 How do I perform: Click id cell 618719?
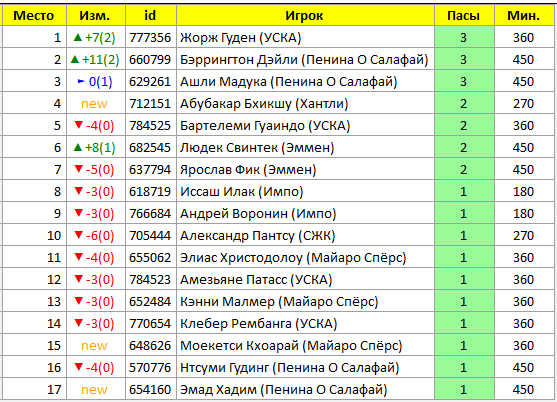pyautogui.click(x=150, y=192)
